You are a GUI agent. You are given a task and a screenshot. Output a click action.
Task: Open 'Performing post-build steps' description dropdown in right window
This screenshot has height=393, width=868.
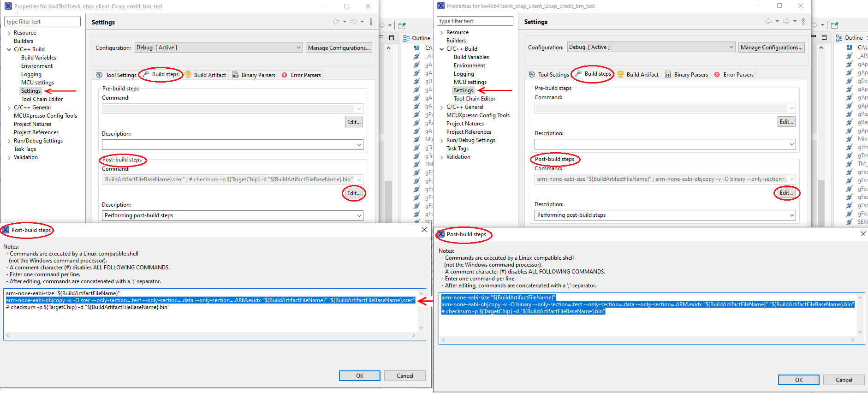[x=791, y=215]
